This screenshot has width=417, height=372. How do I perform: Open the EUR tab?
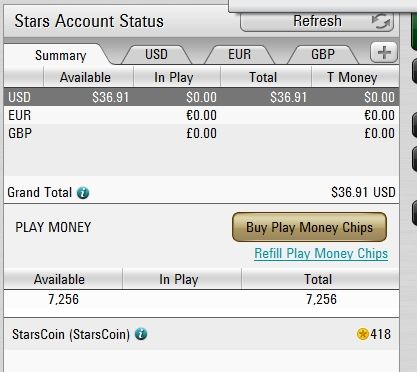pyautogui.click(x=239, y=55)
